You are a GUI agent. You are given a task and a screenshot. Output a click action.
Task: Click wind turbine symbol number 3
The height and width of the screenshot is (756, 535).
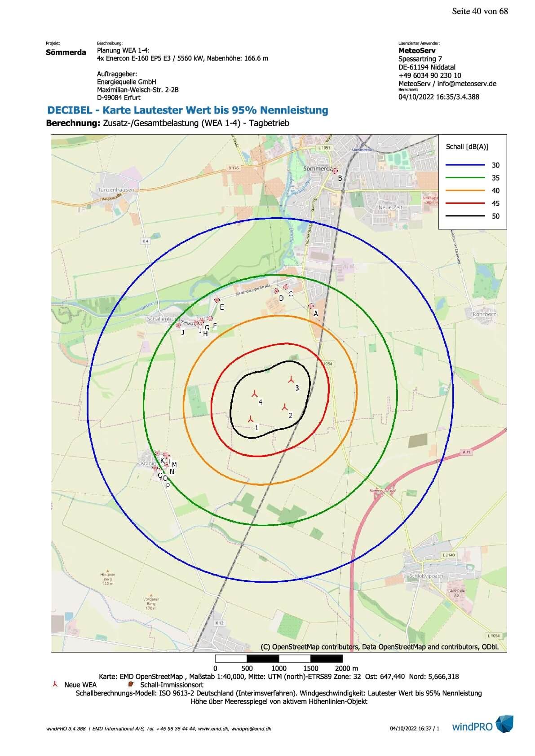click(x=291, y=380)
